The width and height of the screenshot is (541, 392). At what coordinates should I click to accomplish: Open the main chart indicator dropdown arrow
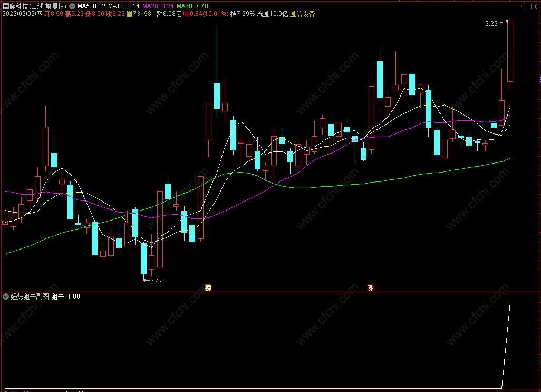[72, 6]
